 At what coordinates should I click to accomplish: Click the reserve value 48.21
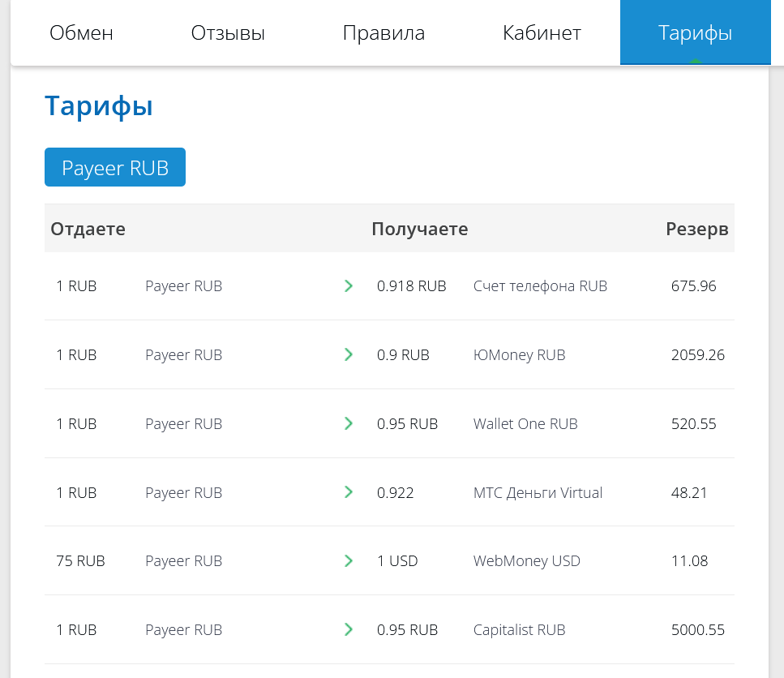(x=689, y=492)
